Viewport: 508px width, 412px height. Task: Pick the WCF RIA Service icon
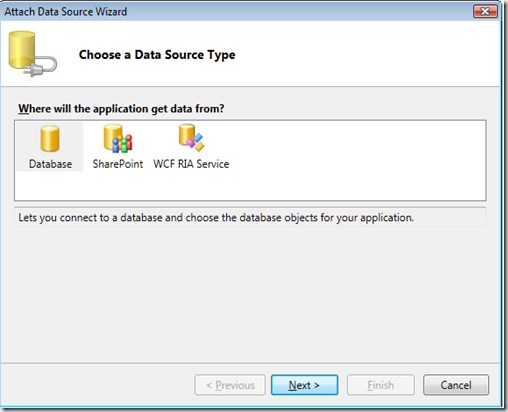point(191,137)
